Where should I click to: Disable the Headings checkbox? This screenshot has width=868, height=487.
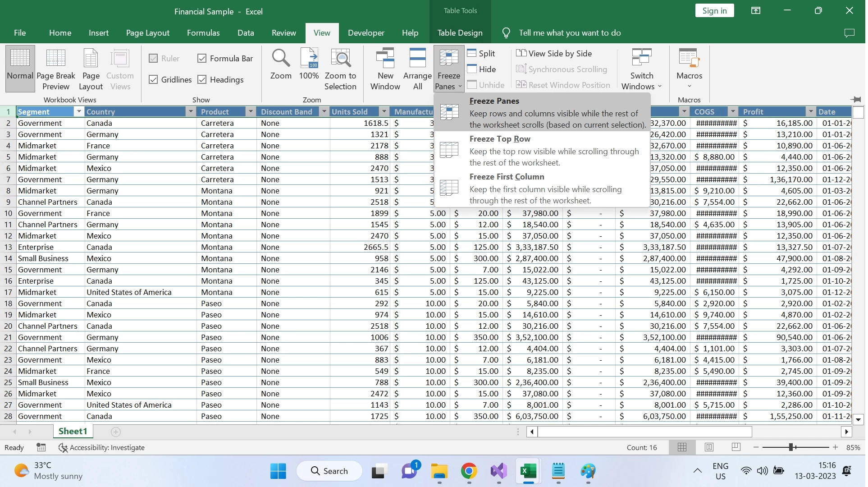(202, 80)
